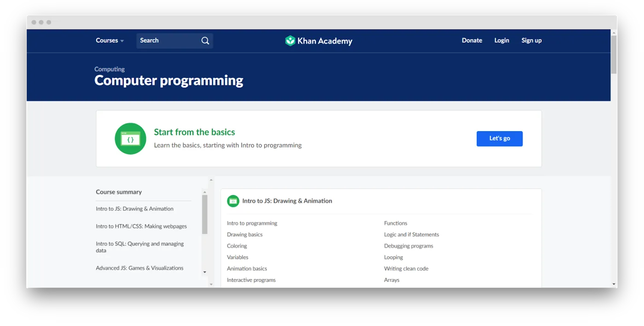Go to Login
Viewport: 644px width, 326px height.
(501, 41)
